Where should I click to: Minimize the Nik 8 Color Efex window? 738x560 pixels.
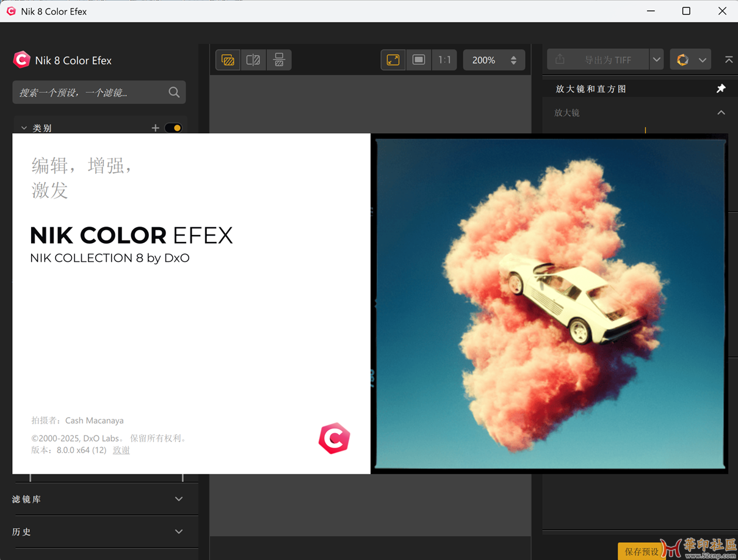point(651,11)
